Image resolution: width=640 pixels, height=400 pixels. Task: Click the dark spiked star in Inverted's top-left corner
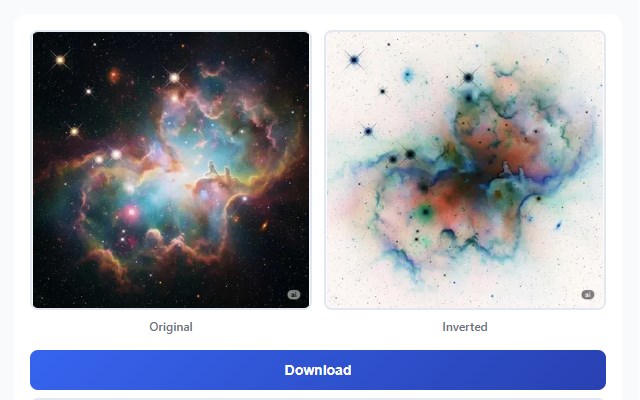(x=354, y=60)
